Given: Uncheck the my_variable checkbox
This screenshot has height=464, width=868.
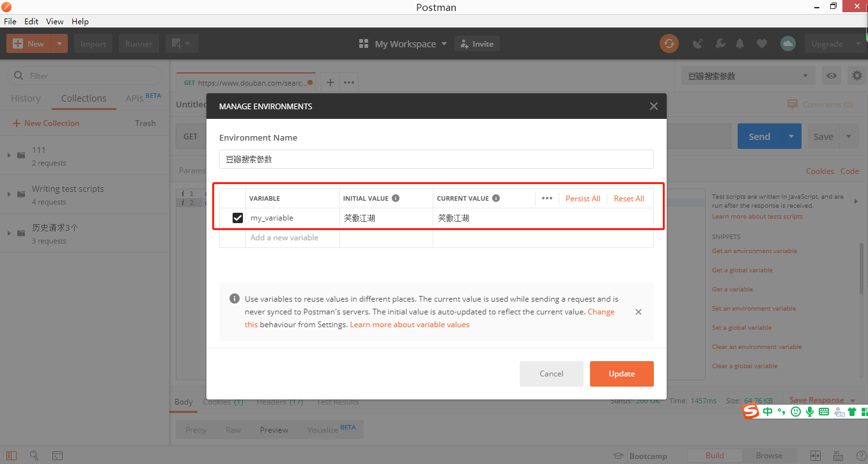Looking at the screenshot, I should 238,218.
